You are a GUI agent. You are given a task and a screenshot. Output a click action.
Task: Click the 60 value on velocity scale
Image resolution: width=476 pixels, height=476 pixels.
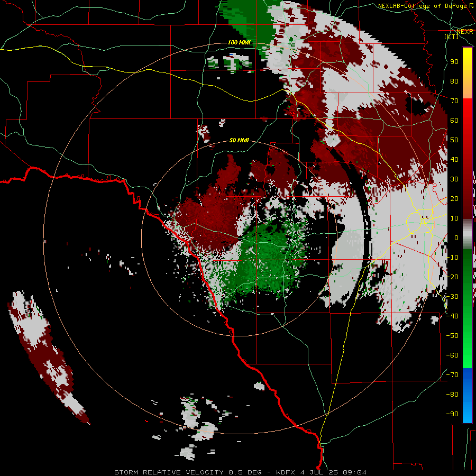click(454, 120)
